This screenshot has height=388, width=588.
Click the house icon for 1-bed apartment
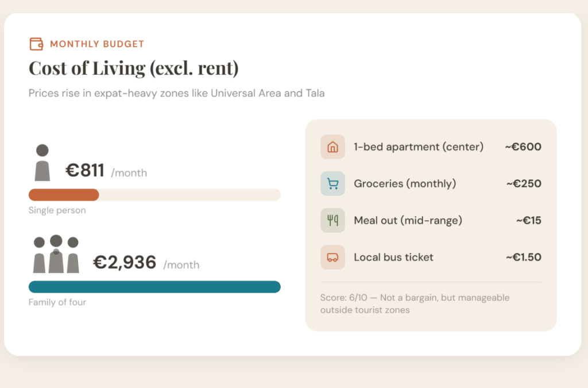coord(332,147)
